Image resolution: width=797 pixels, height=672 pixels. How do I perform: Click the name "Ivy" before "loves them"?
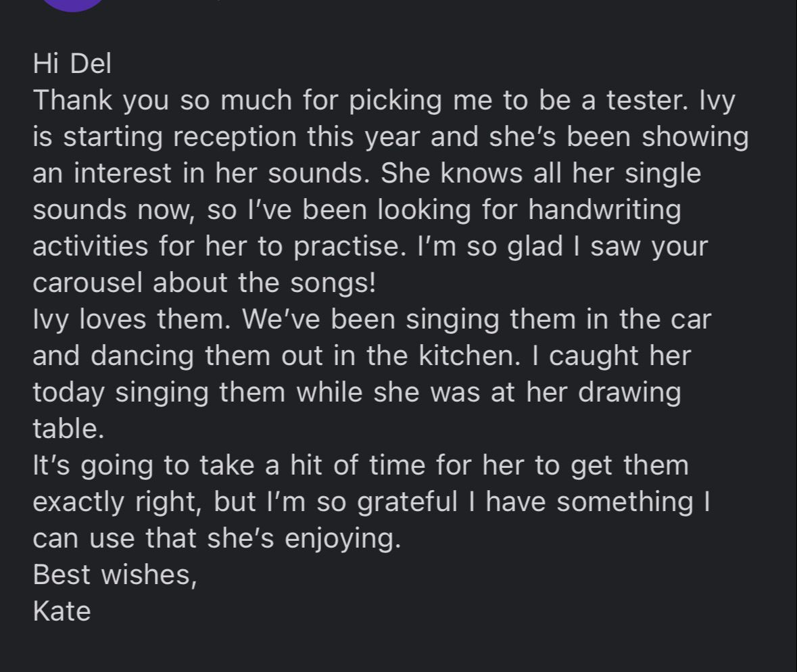(x=51, y=319)
